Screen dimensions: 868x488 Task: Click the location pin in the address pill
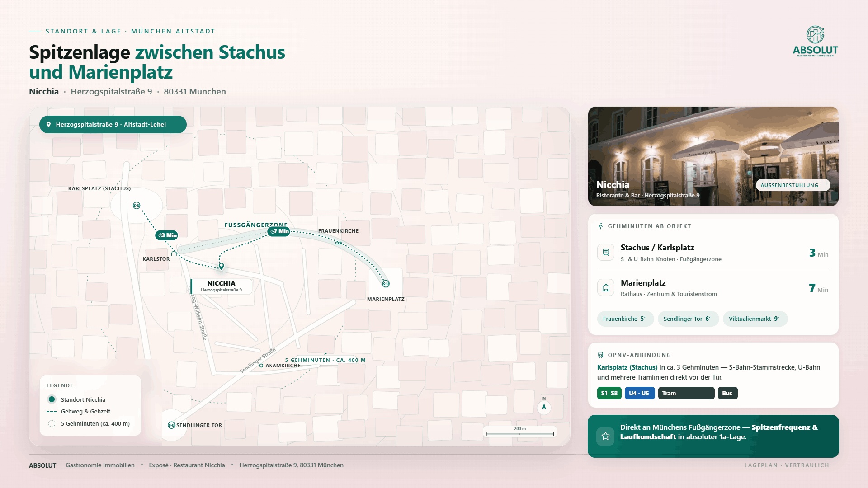(48, 125)
